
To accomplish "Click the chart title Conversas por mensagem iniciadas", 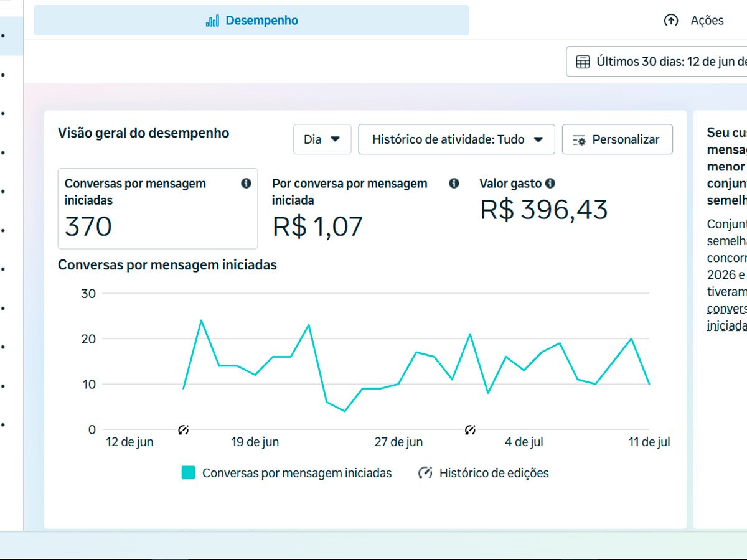I will point(167,265).
